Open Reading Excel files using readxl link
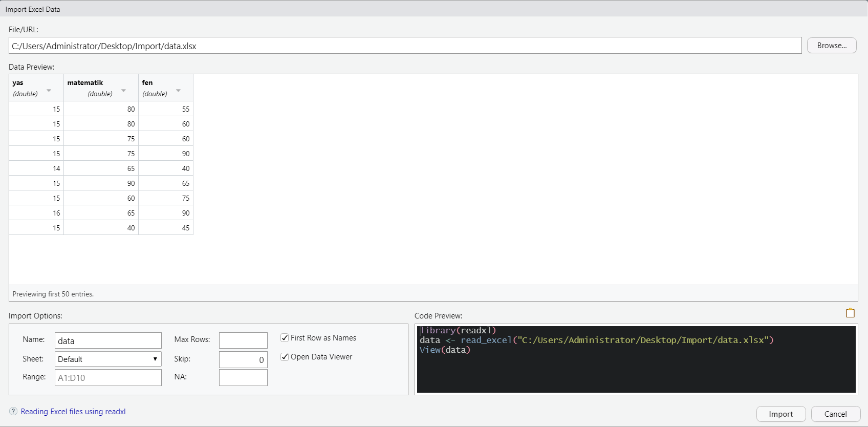868x427 pixels. point(73,411)
